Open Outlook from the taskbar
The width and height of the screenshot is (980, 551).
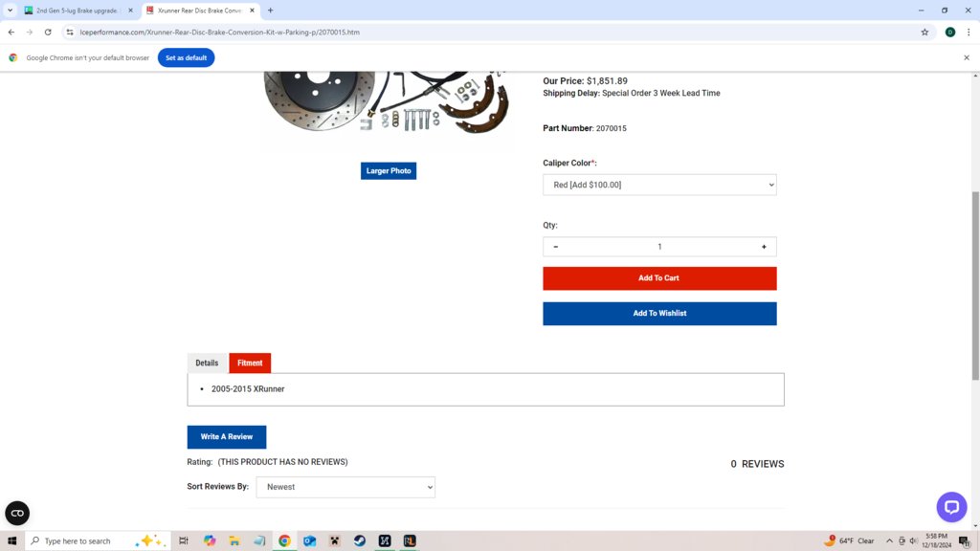click(x=309, y=541)
